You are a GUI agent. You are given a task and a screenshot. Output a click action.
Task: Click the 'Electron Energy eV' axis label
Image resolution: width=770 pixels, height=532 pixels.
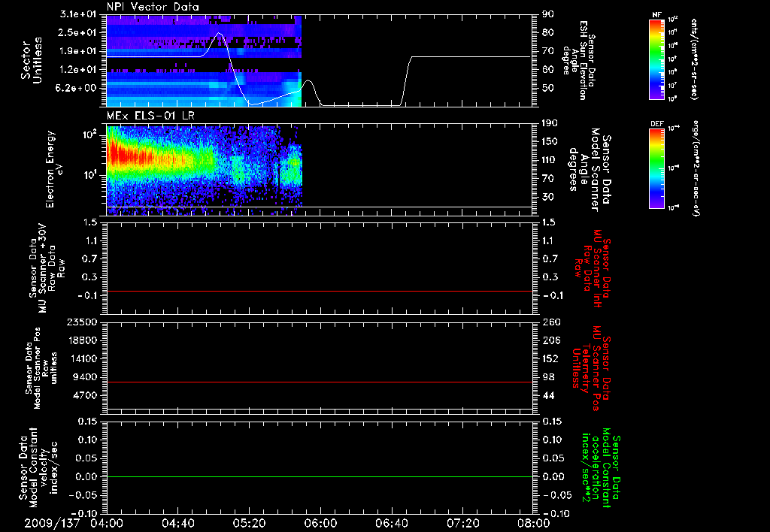(x=55, y=169)
